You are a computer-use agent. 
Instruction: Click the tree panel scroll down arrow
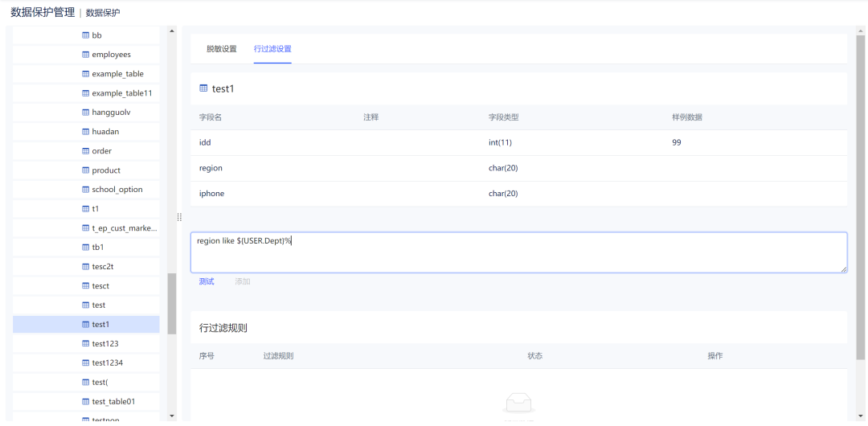pos(171,416)
